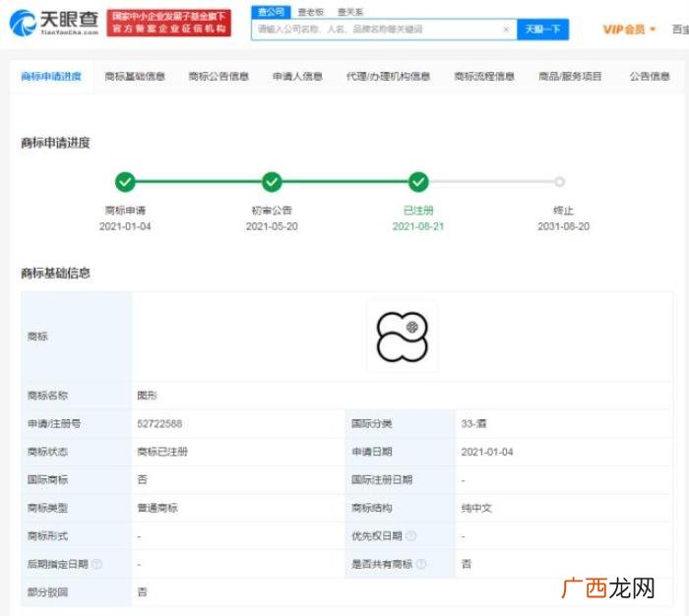Click the 2021-08-21 registered date

[x=418, y=226]
